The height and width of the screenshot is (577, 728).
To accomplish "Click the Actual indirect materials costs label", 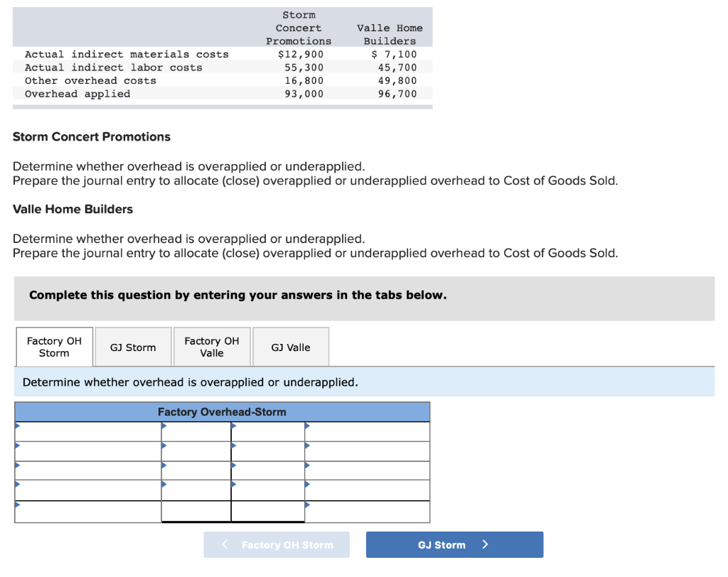I will tap(127, 54).
